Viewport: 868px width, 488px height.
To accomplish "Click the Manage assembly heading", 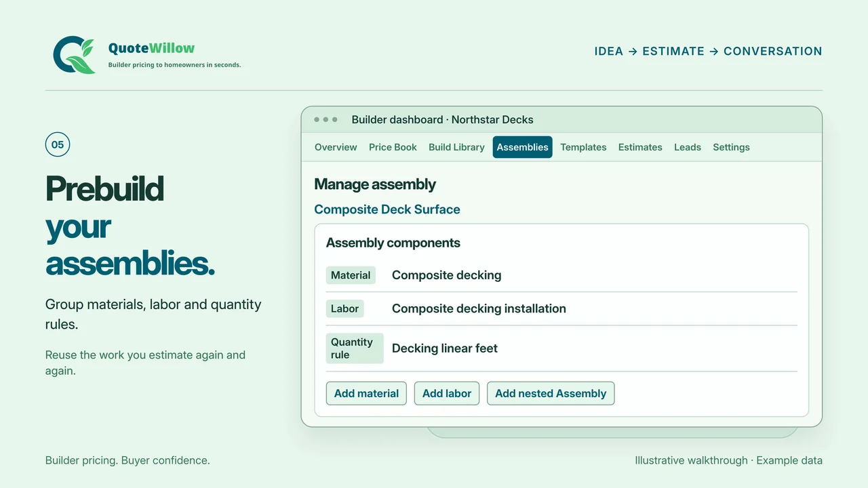I will (x=375, y=184).
